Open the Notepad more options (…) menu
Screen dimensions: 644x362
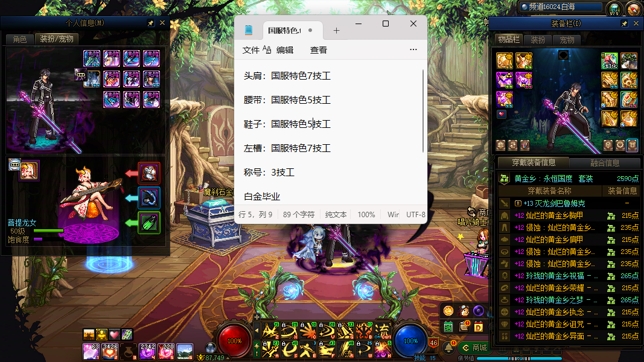(413, 50)
